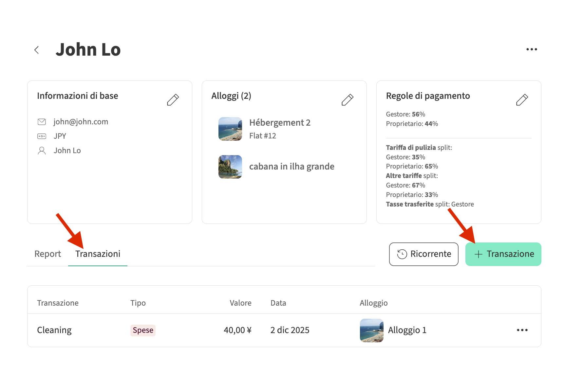The width and height of the screenshot is (583, 392).
Task: Open options menu for Cleaning transaction row
Action: [522, 330]
